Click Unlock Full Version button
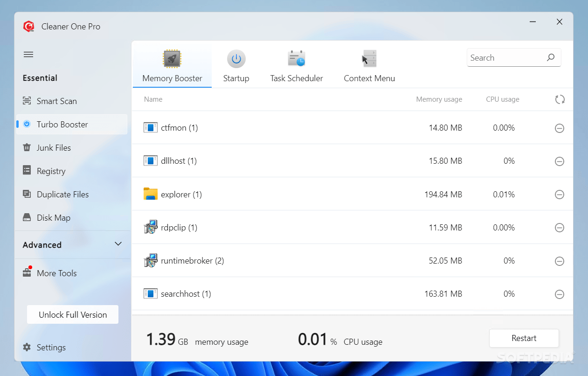 (x=73, y=314)
